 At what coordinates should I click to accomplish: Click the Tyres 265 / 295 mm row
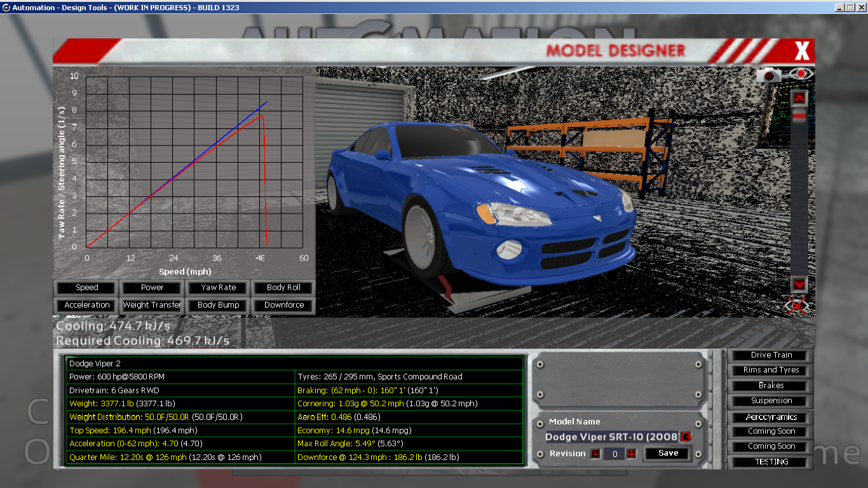point(409,377)
